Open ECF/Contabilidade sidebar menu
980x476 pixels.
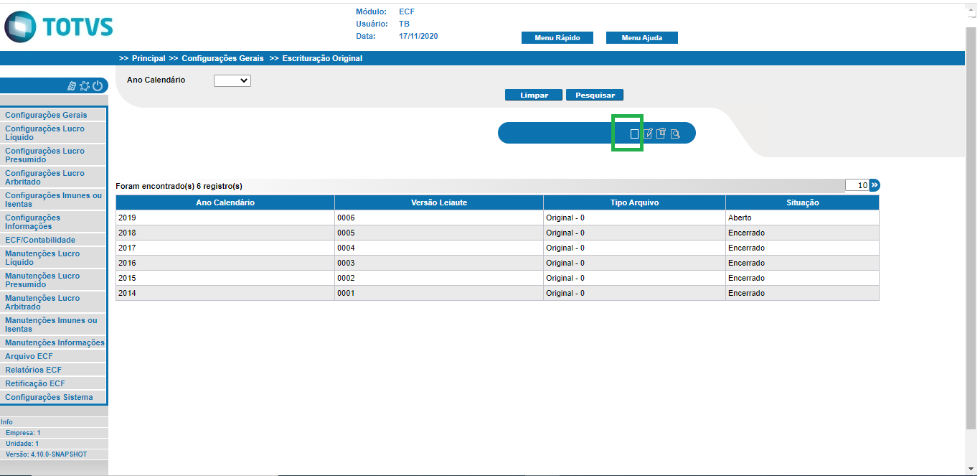[54, 240]
